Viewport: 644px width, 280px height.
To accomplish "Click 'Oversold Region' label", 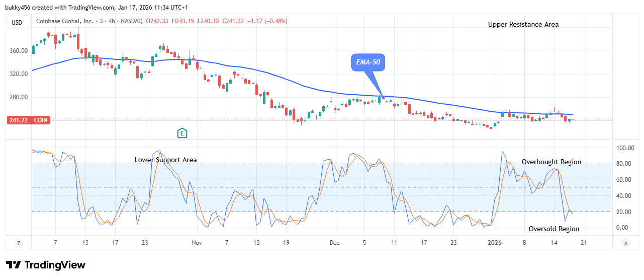I will (554, 229).
